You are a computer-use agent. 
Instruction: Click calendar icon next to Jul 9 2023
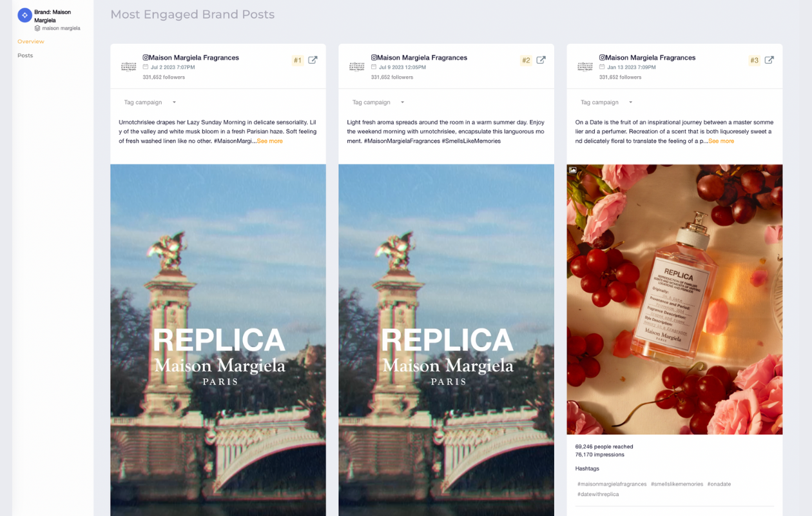point(374,67)
